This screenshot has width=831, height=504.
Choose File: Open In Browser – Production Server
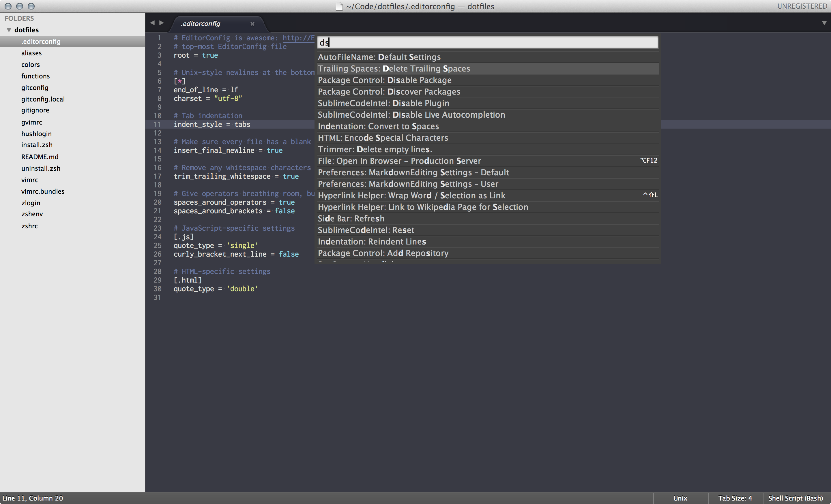pos(488,161)
